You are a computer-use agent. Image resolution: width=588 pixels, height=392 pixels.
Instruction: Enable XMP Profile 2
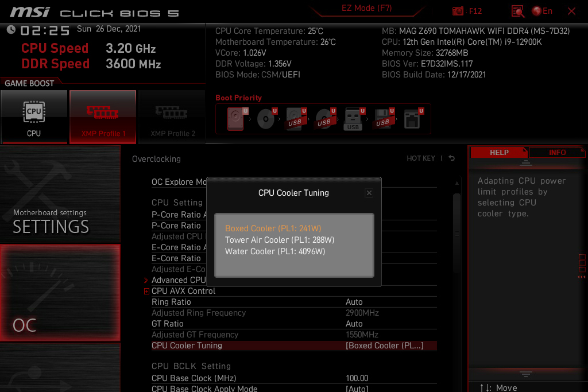coord(172,117)
